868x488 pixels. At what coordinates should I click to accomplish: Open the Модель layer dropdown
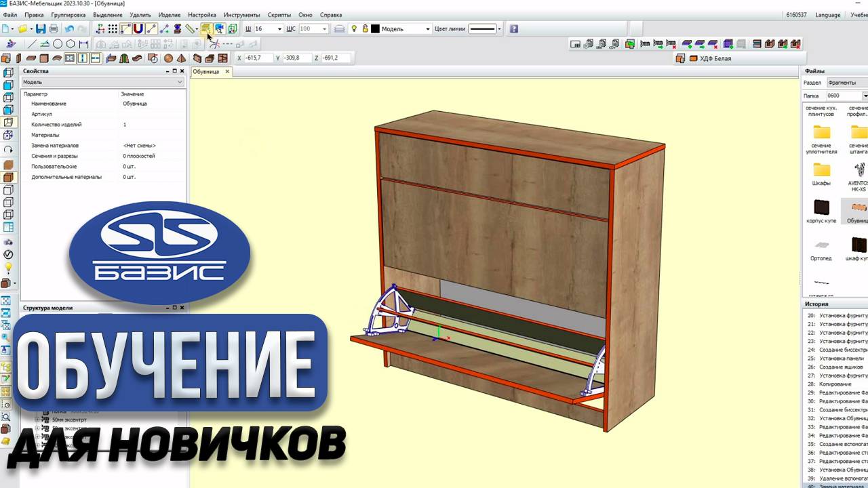[x=427, y=29]
